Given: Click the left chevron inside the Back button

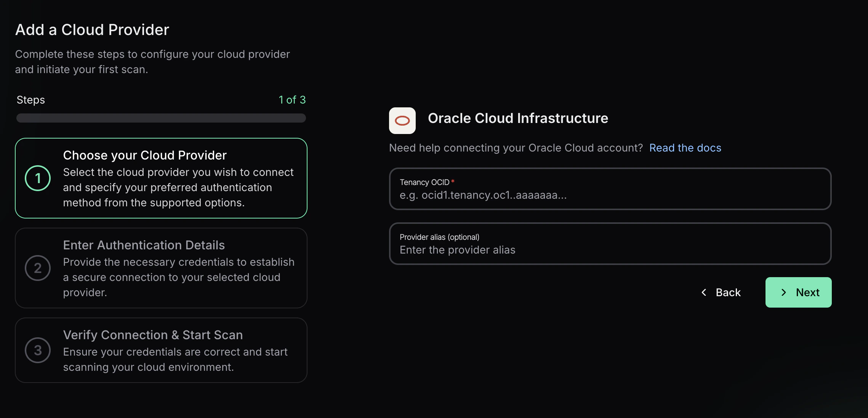Looking at the screenshot, I should pos(703,292).
